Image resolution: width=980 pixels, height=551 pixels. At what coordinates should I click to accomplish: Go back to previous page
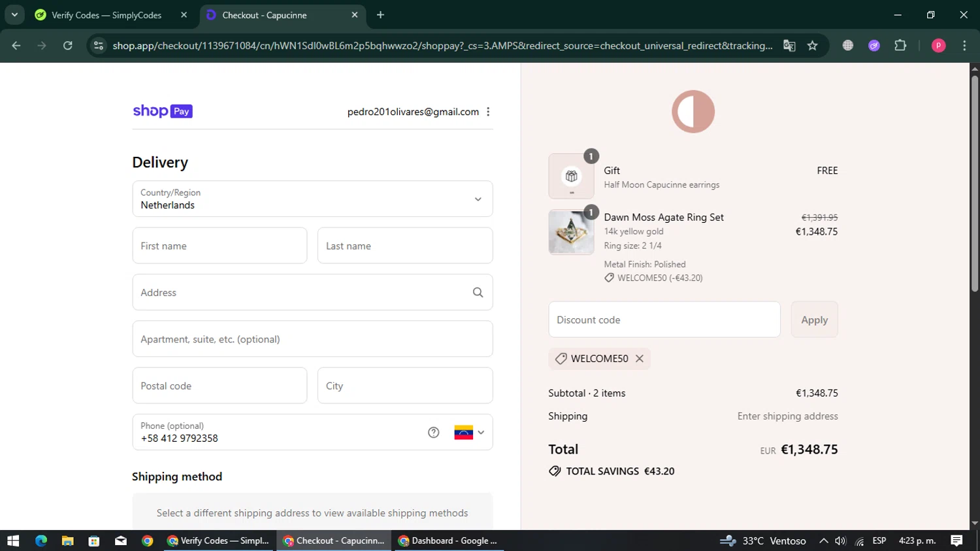pyautogui.click(x=16, y=46)
